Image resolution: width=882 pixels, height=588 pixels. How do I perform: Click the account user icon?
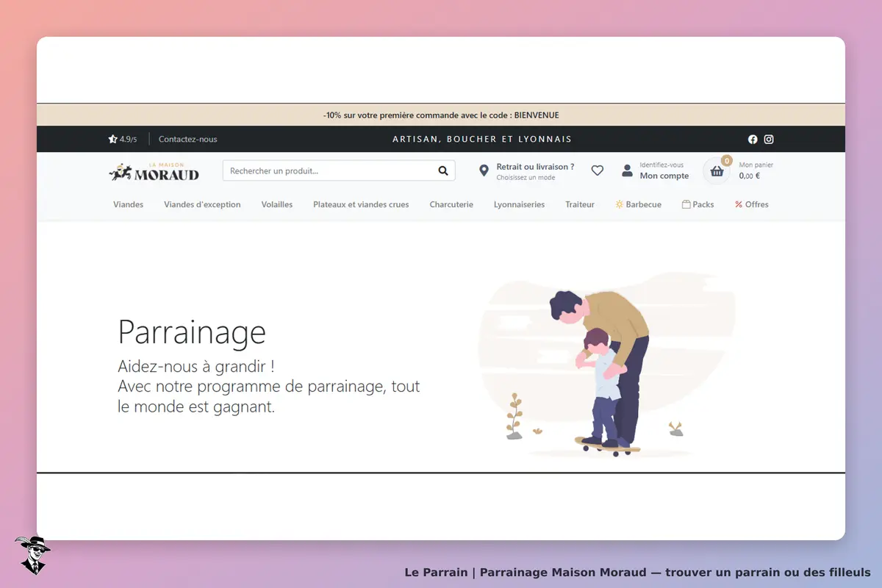tap(627, 171)
